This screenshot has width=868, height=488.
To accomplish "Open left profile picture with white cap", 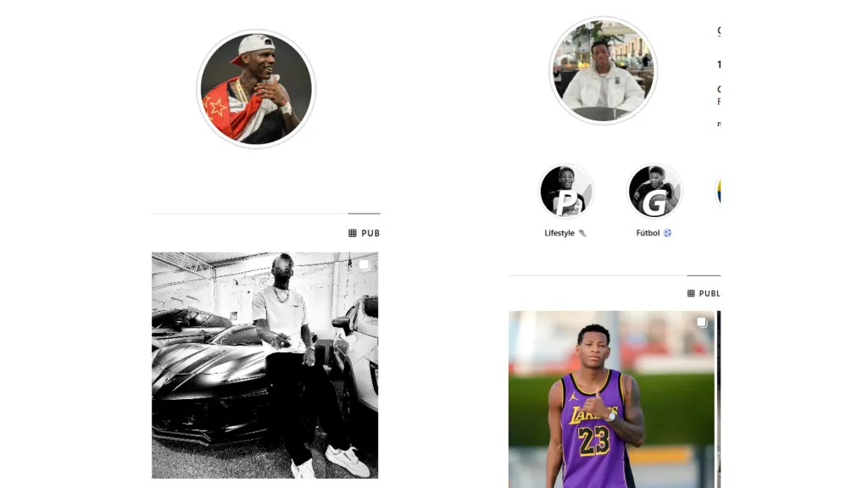I will point(256,89).
